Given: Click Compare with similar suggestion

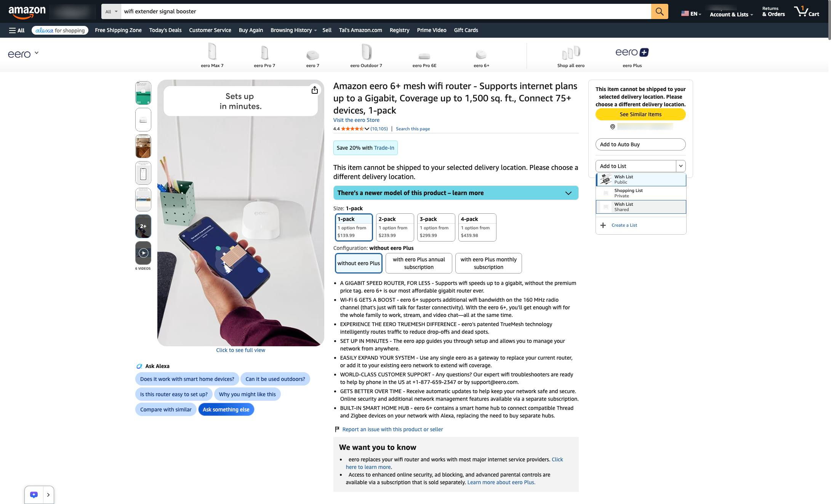Looking at the screenshot, I should 166,410.
